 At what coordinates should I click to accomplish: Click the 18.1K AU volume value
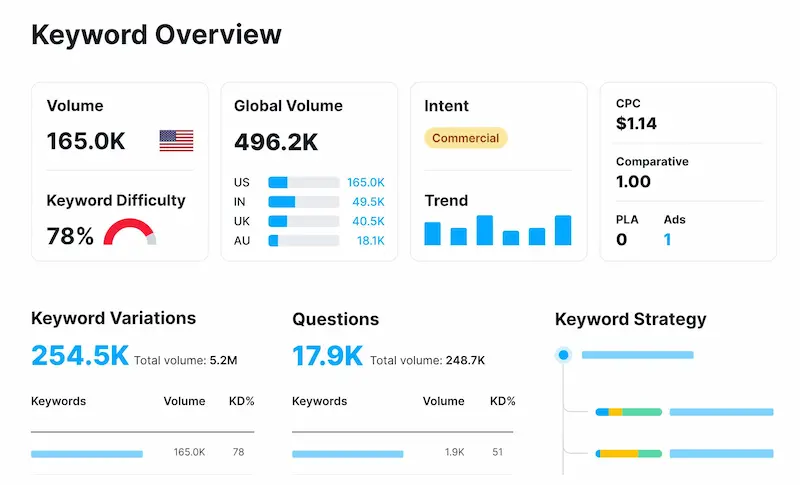[370, 240]
